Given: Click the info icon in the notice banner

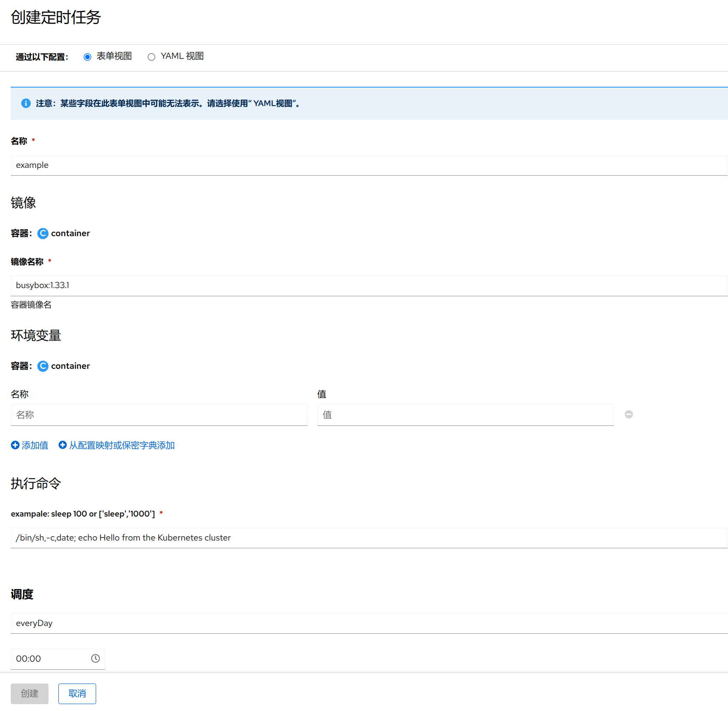Looking at the screenshot, I should tap(26, 103).
